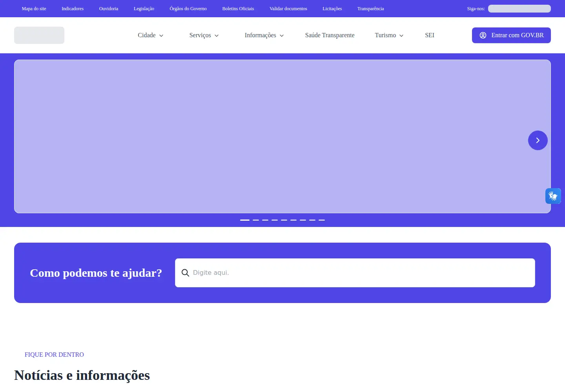
Task: Click the Entrar com GOV.BR button
Action: click(x=511, y=35)
